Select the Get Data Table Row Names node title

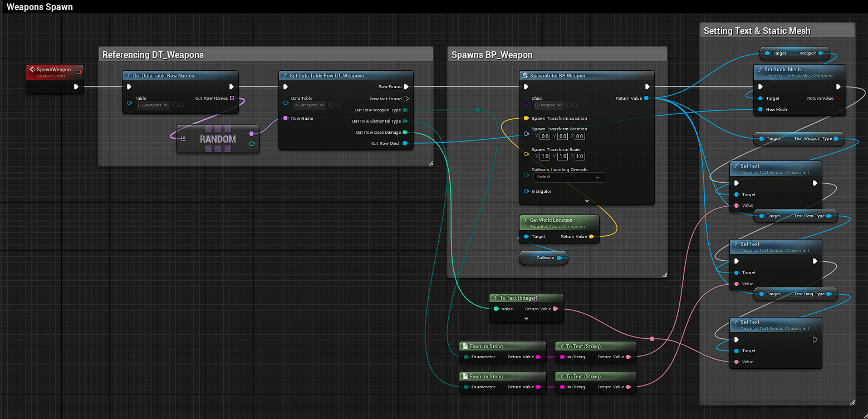click(x=163, y=75)
